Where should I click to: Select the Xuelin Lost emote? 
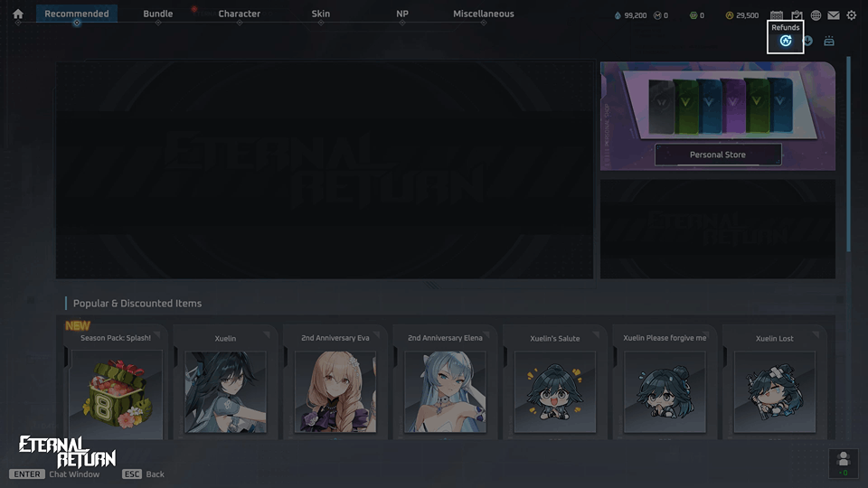(x=775, y=381)
